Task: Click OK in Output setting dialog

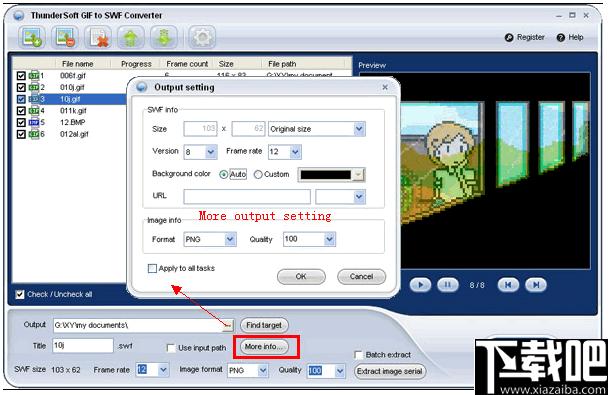Action: 301,277
